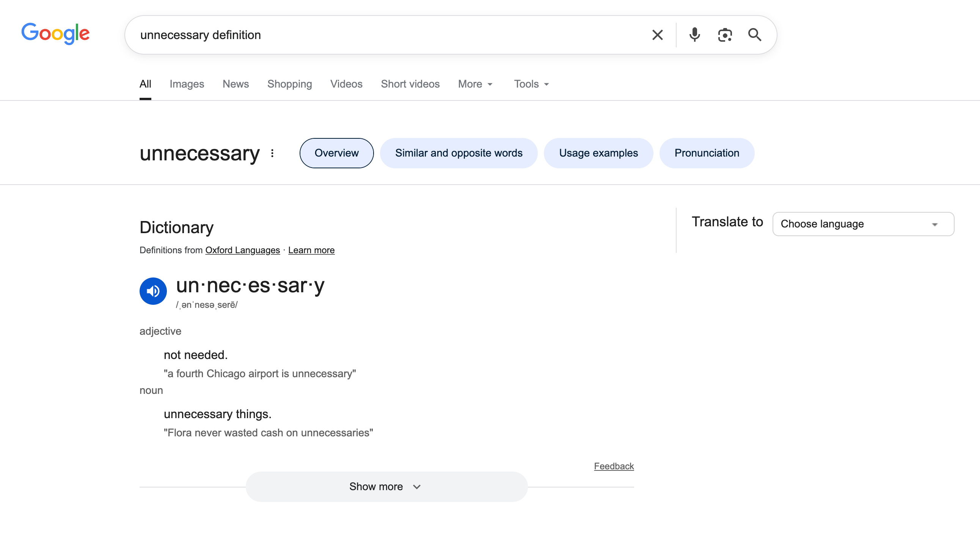Select the Pronunciation pill button
This screenshot has width=980, height=533.
point(707,153)
